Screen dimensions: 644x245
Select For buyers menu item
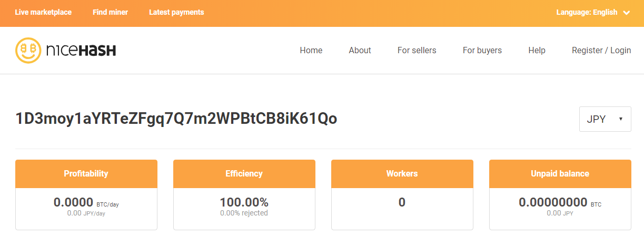coord(482,51)
